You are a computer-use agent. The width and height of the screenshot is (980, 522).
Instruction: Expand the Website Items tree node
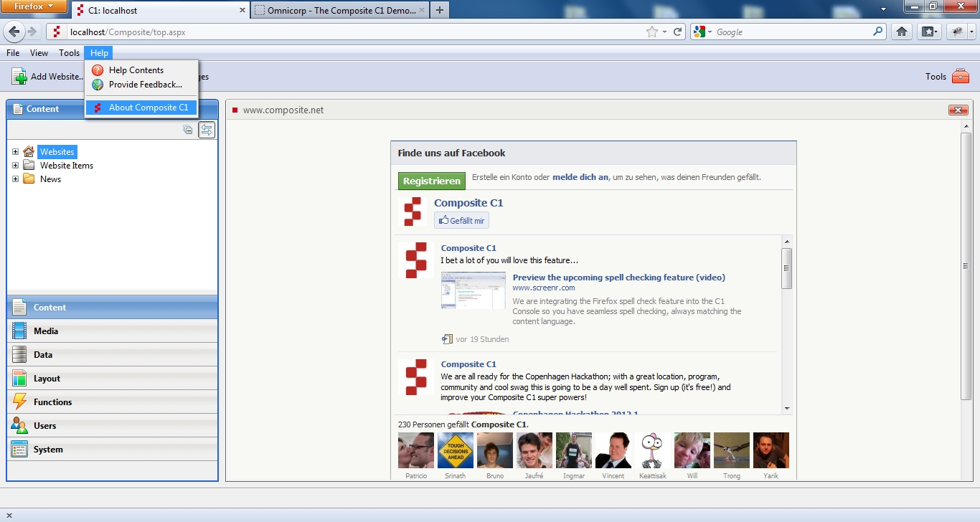[x=16, y=166]
